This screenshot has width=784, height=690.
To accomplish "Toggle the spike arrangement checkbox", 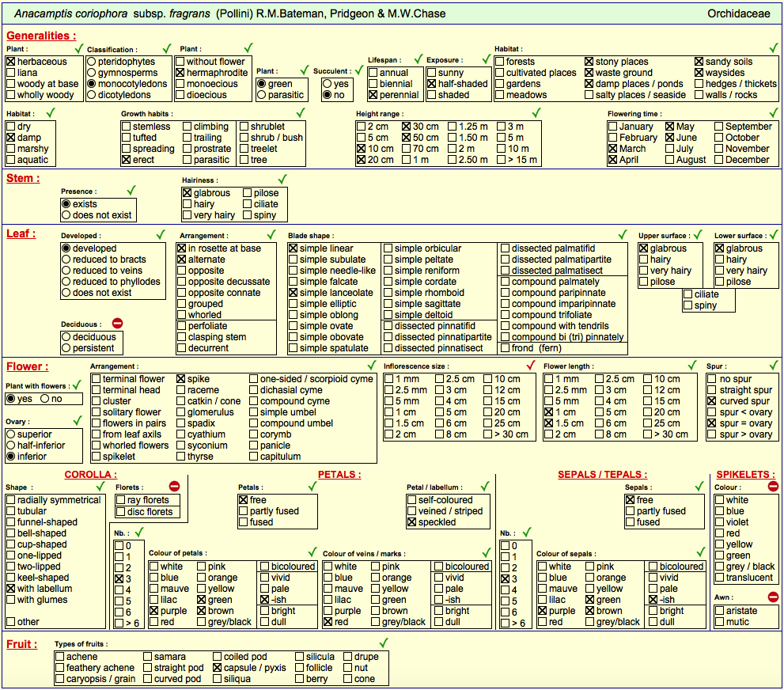I will click(181, 379).
